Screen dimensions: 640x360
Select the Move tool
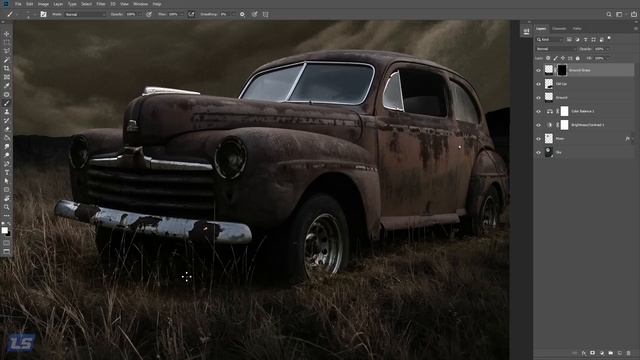point(7,34)
